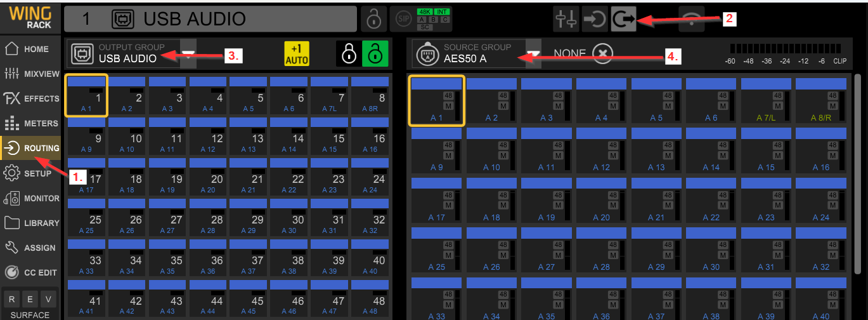
Task: Click the R surface button
Action: (12, 300)
